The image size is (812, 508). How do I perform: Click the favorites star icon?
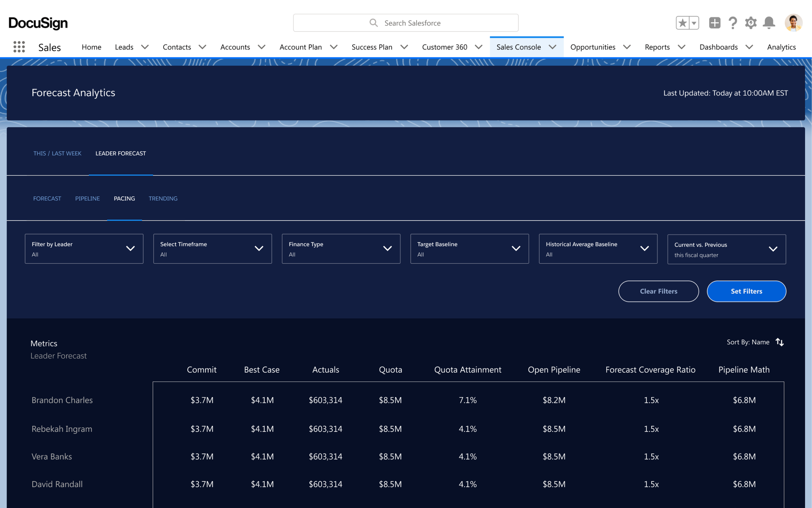pos(682,23)
